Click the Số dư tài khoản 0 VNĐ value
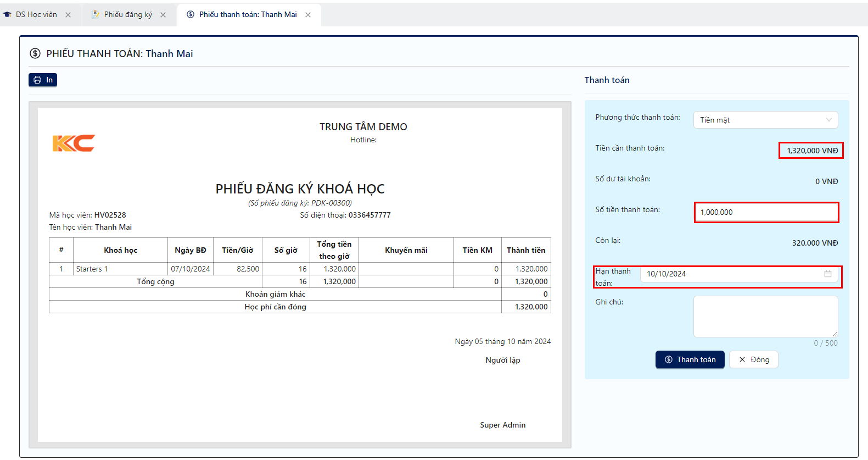868x460 pixels. [x=826, y=181]
